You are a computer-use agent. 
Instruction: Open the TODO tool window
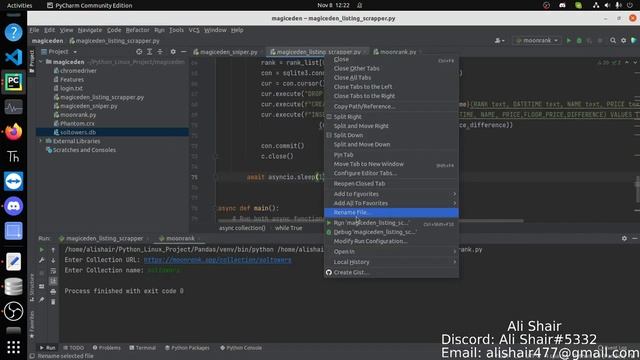[x=74, y=348]
